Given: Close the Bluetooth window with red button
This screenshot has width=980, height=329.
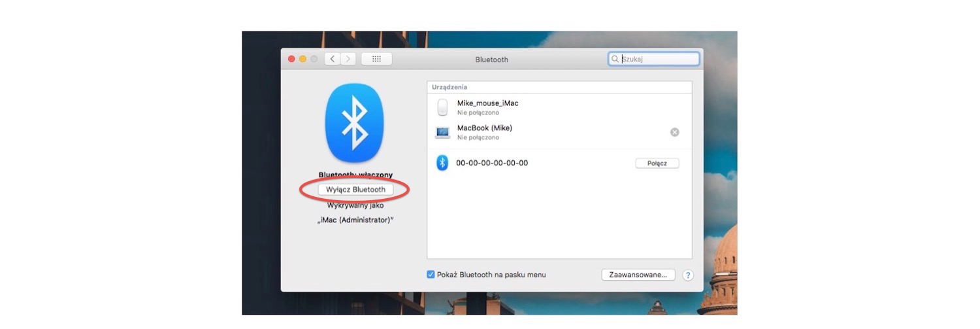Looking at the screenshot, I should point(291,59).
